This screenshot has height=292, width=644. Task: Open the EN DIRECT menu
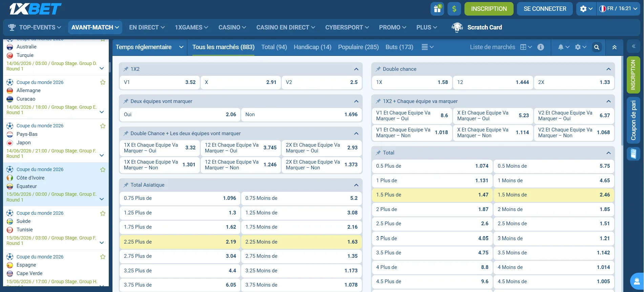point(147,27)
